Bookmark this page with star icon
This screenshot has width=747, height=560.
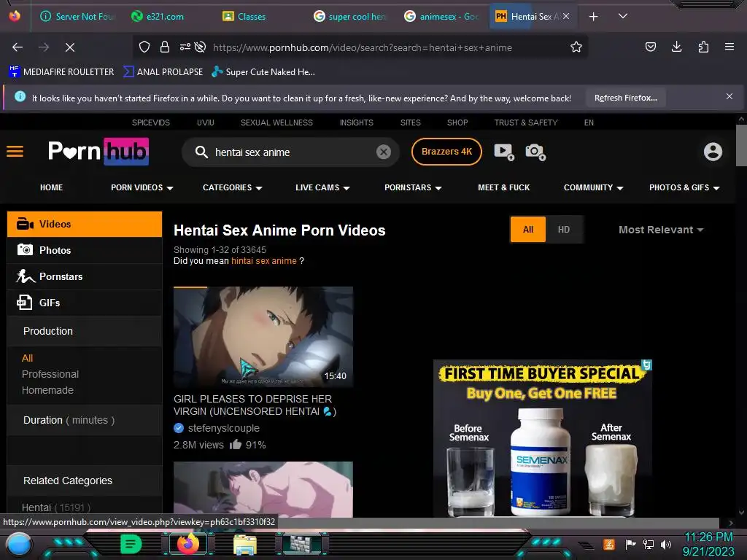pos(576,47)
